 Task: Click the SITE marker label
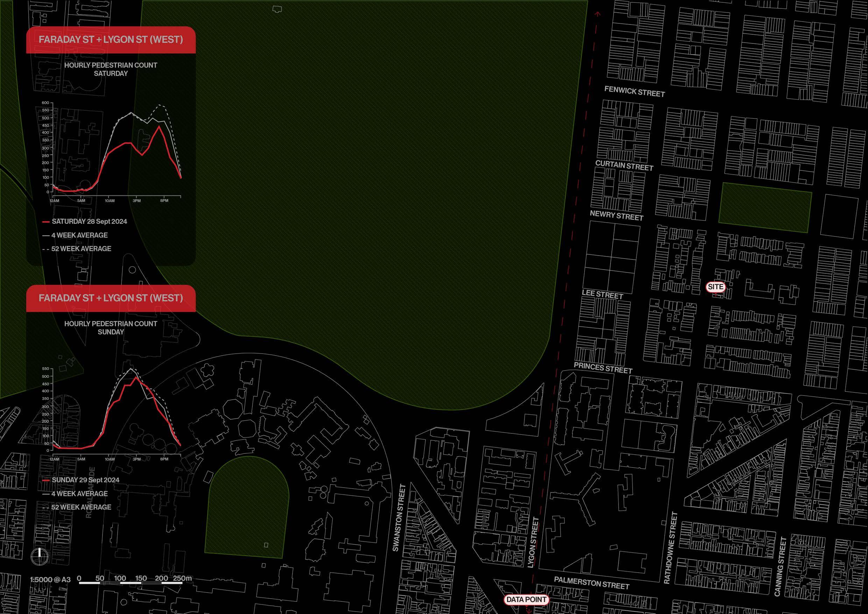coord(715,287)
